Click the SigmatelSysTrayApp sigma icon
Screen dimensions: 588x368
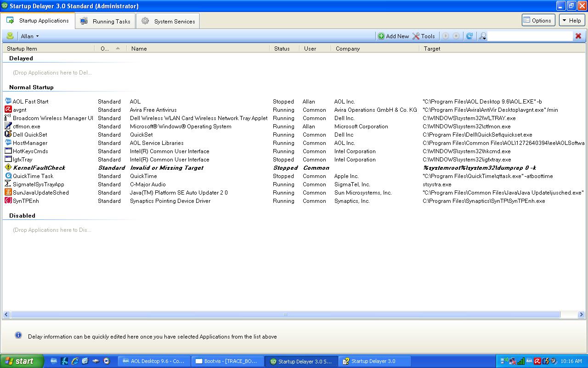point(8,184)
